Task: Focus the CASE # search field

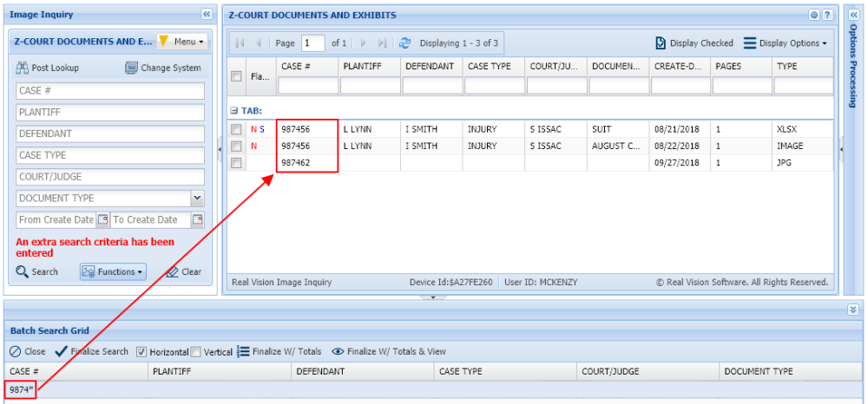Action: [110, 91]
